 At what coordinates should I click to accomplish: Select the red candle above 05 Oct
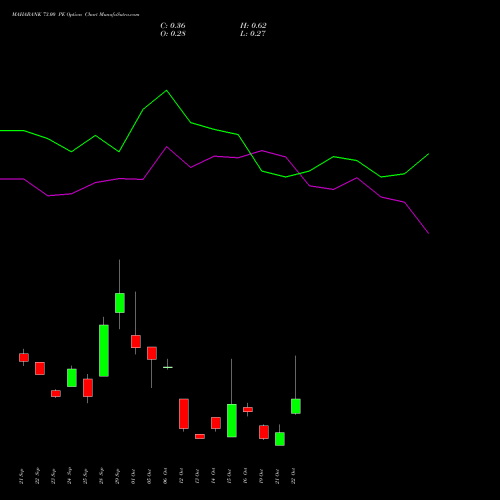[x=152, y=353]
